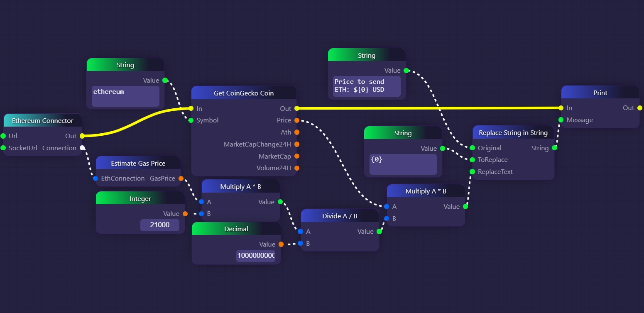
Task: Click the text box containing 'ethereum'
Action: (125, 96)
